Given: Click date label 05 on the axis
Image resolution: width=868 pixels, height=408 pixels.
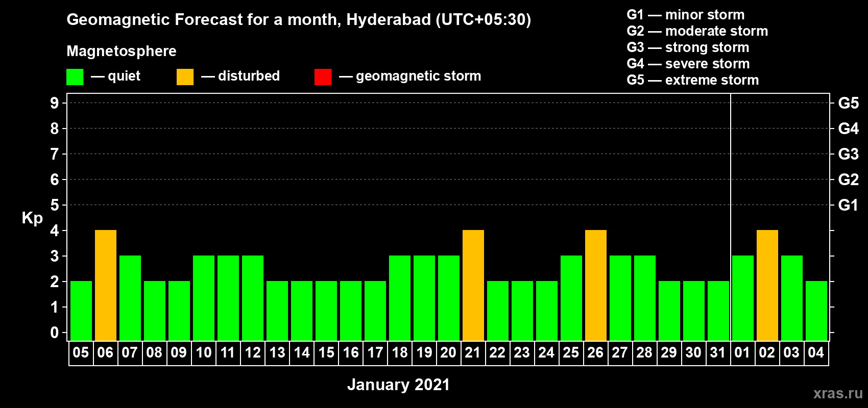Looking at the screenshot, I should pyautogui.click(x=81, y=352).
